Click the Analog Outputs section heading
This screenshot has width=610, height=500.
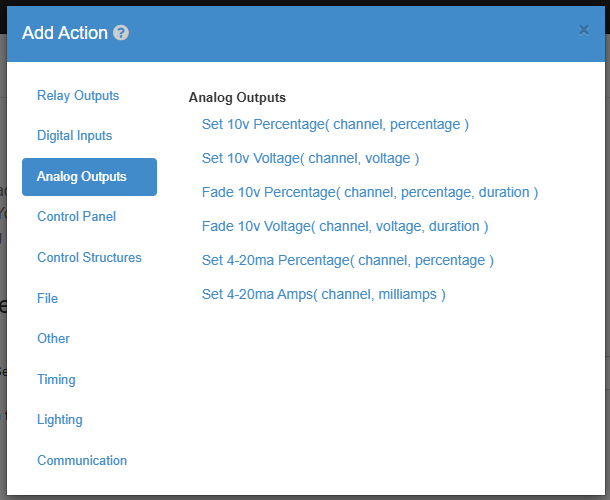pyautogui.click(x=237, y=98)
